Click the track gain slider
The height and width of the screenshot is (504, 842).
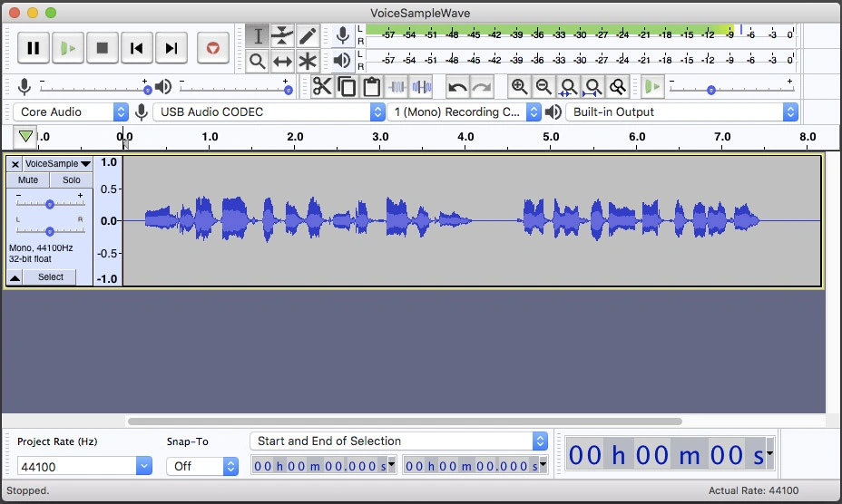pyautogui.click(x=50, y=204)
